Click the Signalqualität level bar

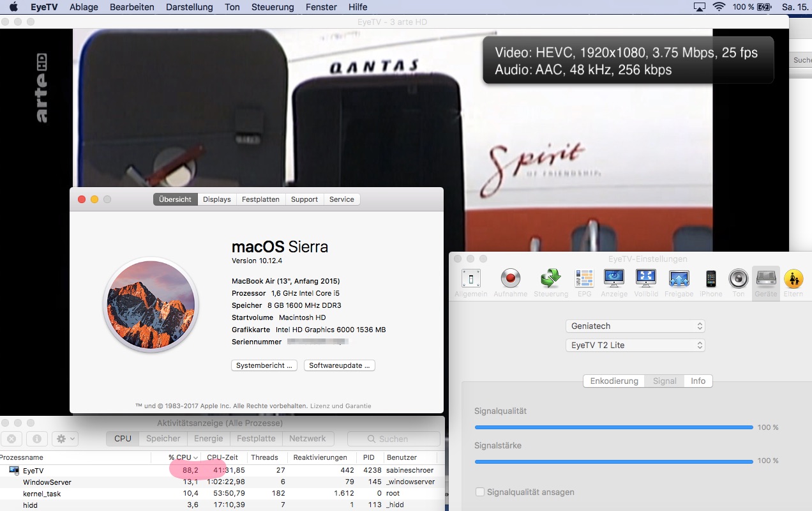coord(613,427)
